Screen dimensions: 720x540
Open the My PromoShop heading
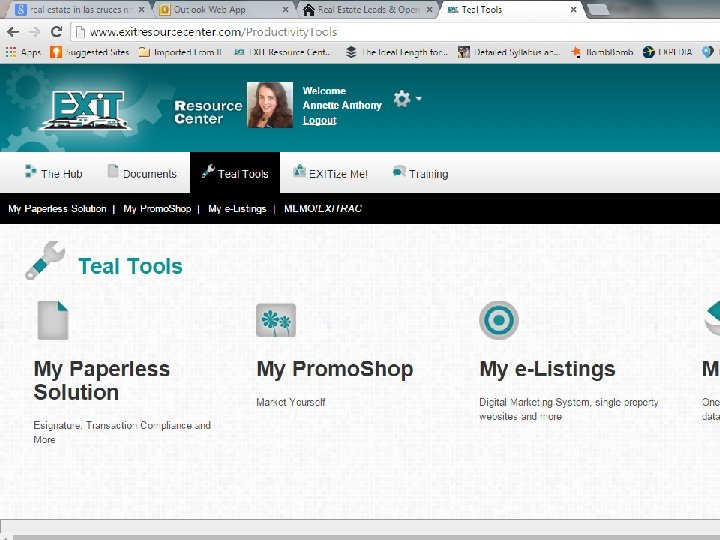(335, 369)
